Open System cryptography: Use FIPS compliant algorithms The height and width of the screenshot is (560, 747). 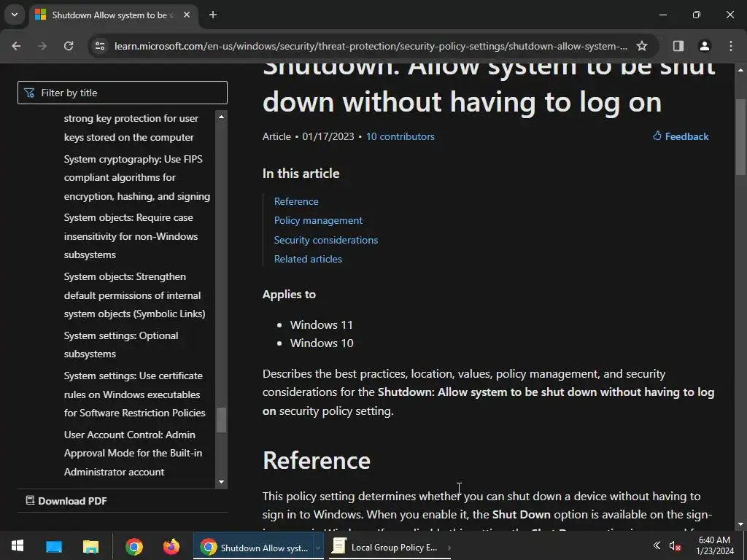pos(136,178)
